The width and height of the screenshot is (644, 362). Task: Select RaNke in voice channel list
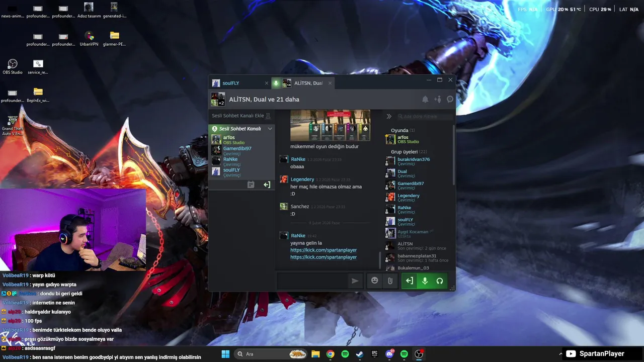(243, 161)
